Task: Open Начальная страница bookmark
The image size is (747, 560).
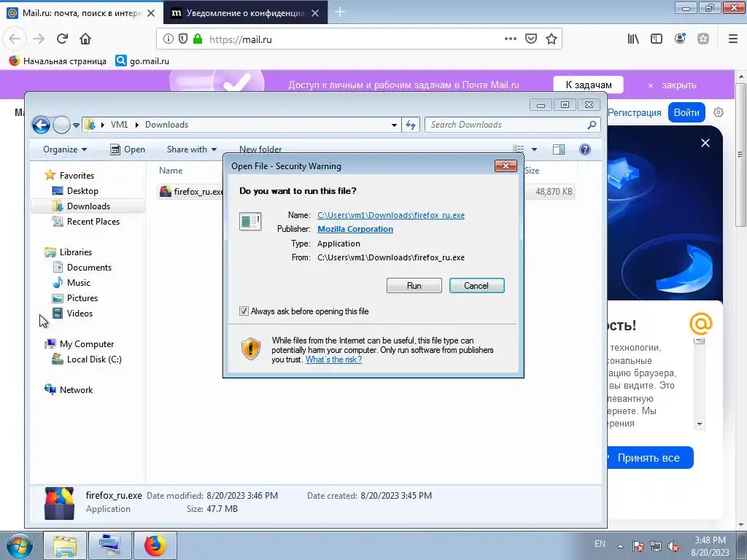Action: 58,61
